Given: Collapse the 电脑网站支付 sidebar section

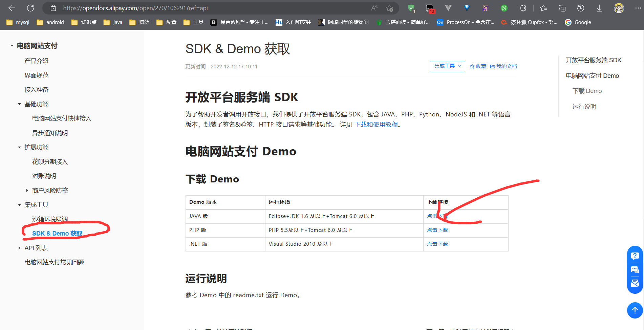Looking at the screenshot, I should (x=12, y=46).
